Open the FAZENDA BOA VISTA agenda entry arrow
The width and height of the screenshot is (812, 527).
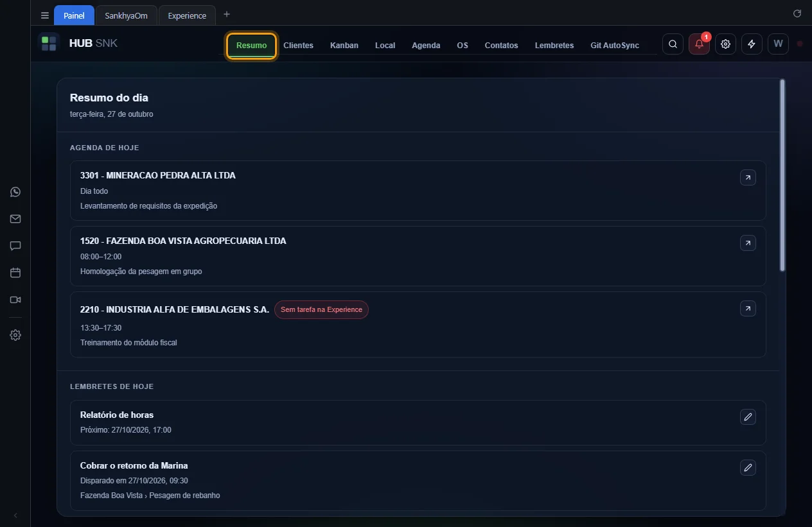pos(748,243)
